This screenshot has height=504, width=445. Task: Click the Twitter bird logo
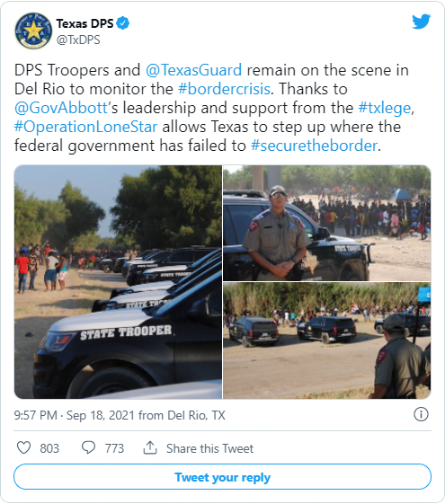pos(422,22)
